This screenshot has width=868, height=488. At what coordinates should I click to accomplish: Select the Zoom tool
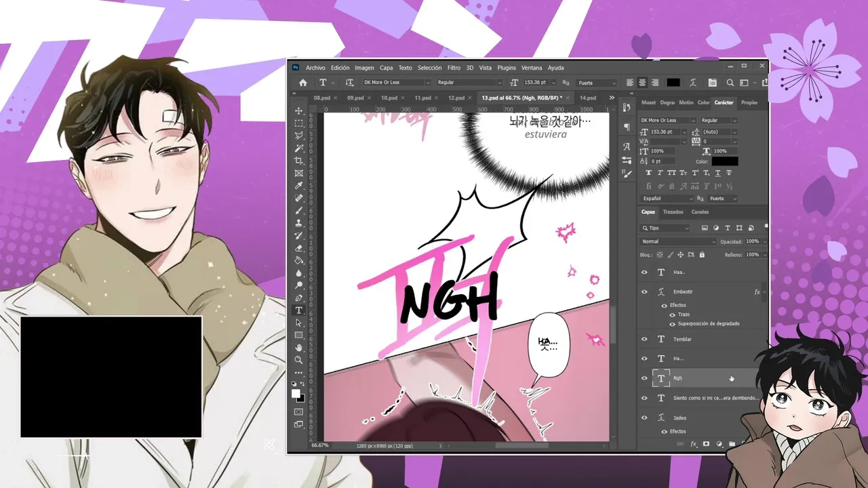[298, 360]
